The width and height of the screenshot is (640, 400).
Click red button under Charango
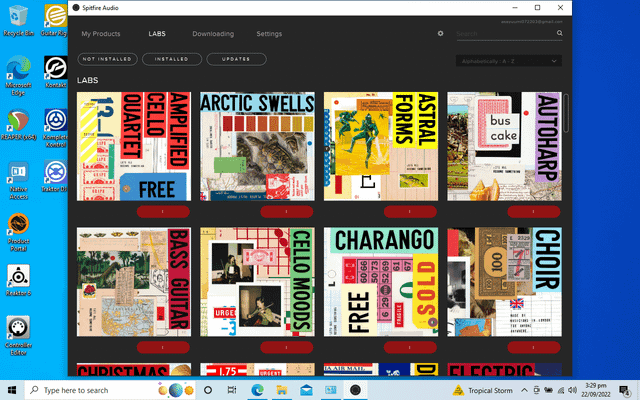click(x=384, y=347)
